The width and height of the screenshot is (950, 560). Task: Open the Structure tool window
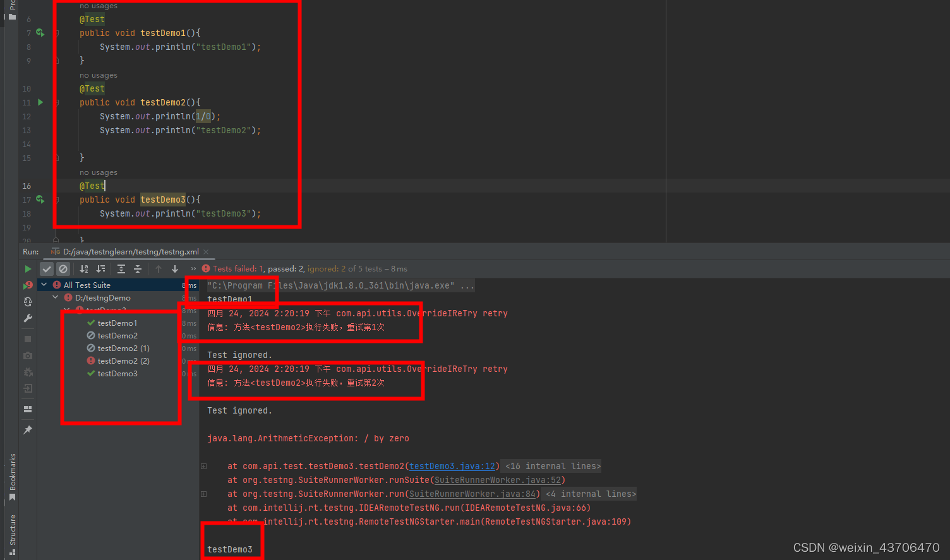[x=12, y=535]
